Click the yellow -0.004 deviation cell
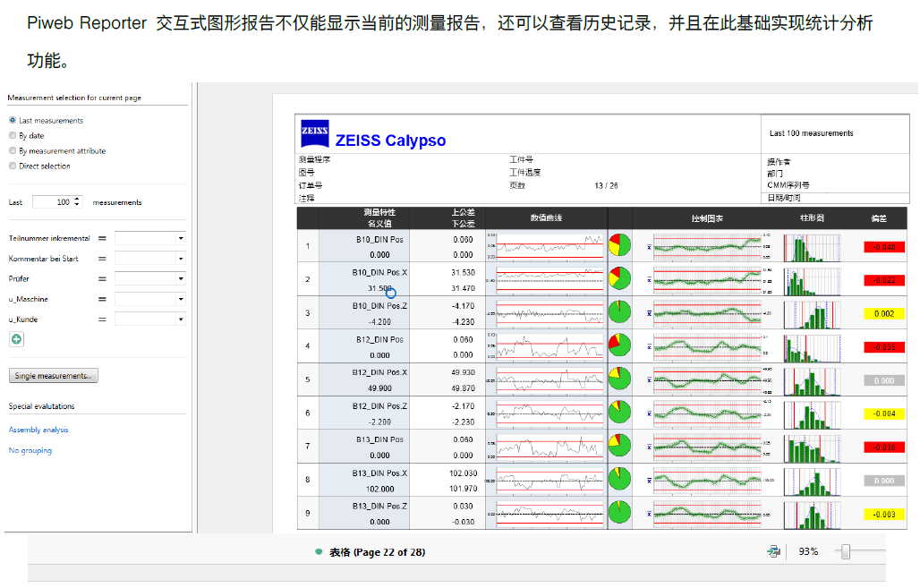920x588 pixels. coord(884,414)
